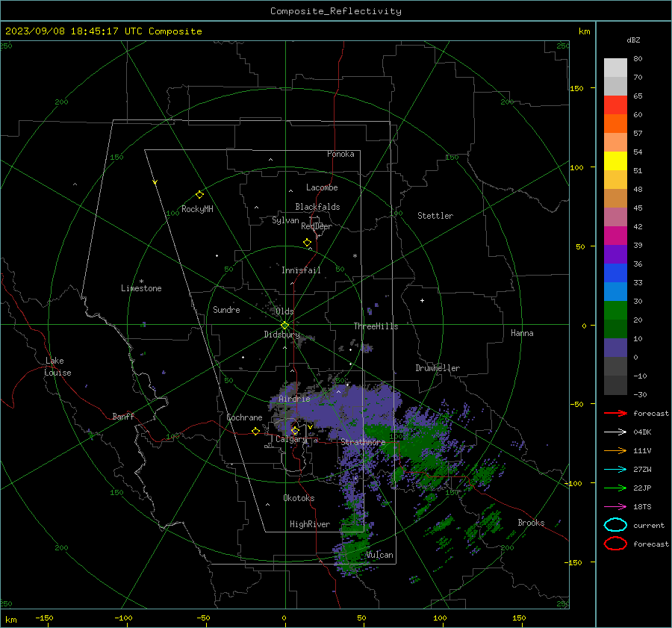Pick the yellow swatch between 54 and 51 dBZ
The image size is (672, 628).
pyautogui.click(x=615, y=161)
